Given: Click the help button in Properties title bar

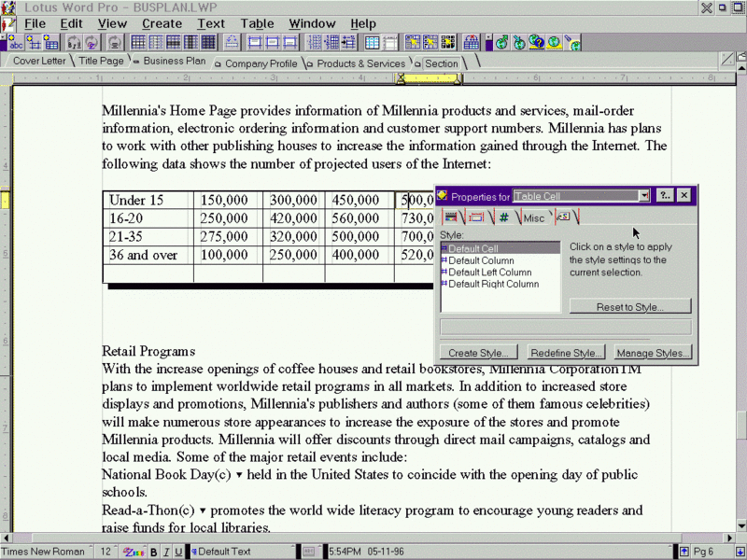Looking at the screenshot, I should pos(665,196).
